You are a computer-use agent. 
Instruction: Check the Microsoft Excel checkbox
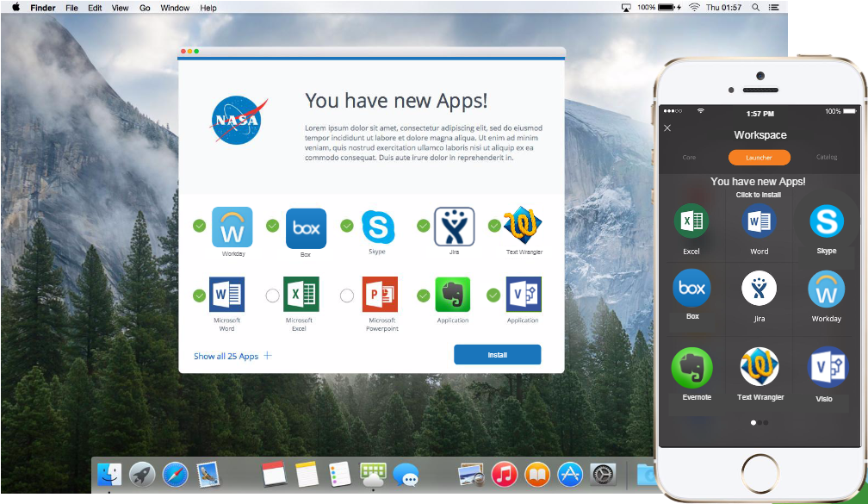(x=272, y=296)
